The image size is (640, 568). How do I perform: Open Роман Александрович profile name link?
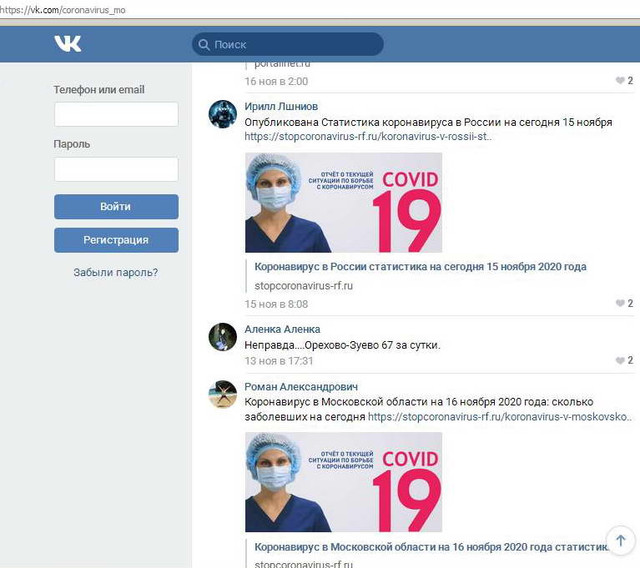click(301, 386)
